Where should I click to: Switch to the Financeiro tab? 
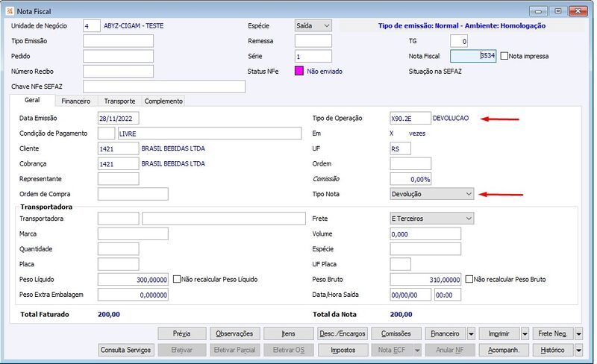coord(76,101)
